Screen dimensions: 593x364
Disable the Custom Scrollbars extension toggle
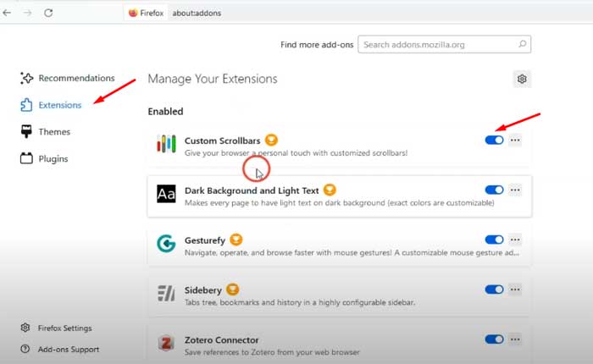click(x=494, y=141)
